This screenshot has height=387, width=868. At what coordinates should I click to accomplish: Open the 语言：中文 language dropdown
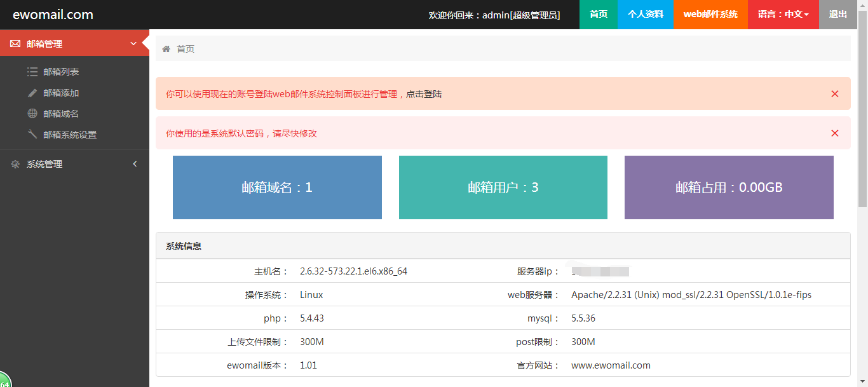(x=783, y=14)
